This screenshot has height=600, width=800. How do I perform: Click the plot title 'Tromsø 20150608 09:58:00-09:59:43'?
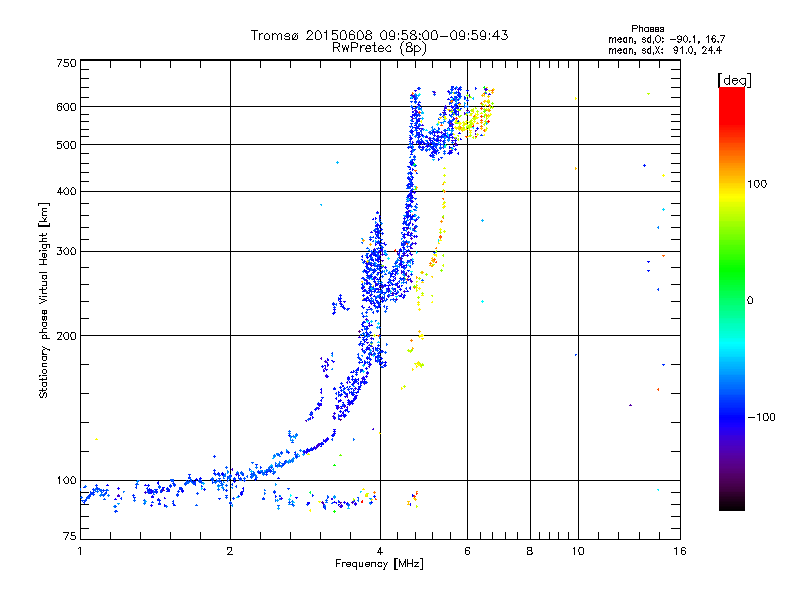click(379, 35)
